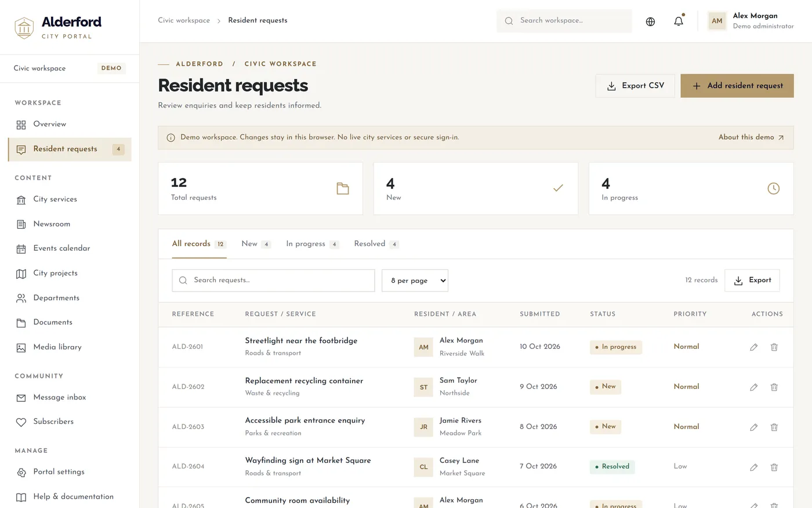This screenshot has height=508, width=812.
Task: Focus the Search workspace field
Action: pyautogui.click(x=564, y=21)
